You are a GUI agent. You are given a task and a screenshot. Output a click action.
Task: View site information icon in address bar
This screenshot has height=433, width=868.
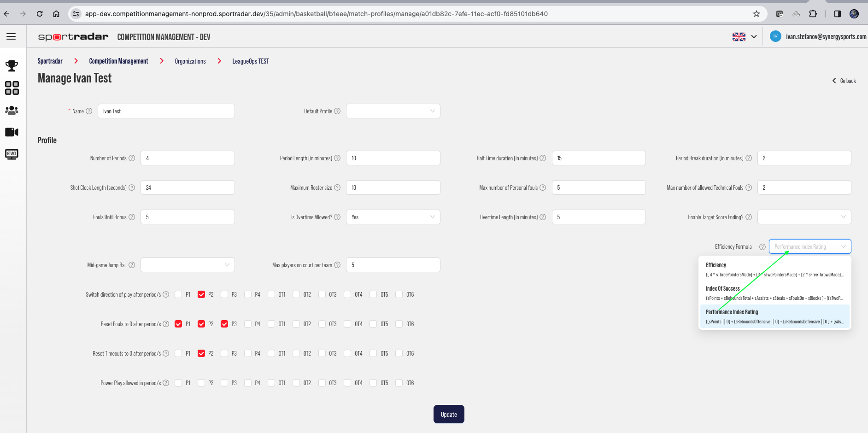click(x=76, y=14)
